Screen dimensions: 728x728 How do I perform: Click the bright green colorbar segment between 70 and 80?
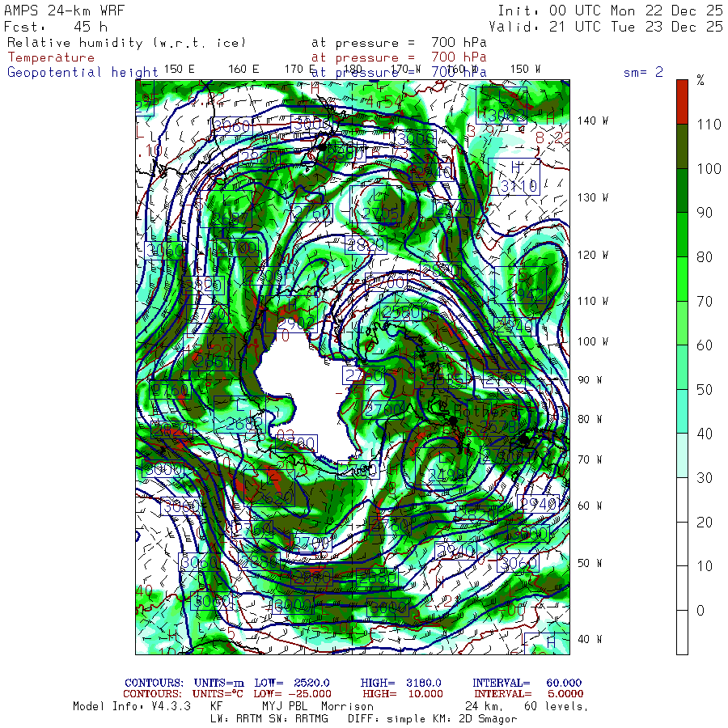(x=682, y=279)
